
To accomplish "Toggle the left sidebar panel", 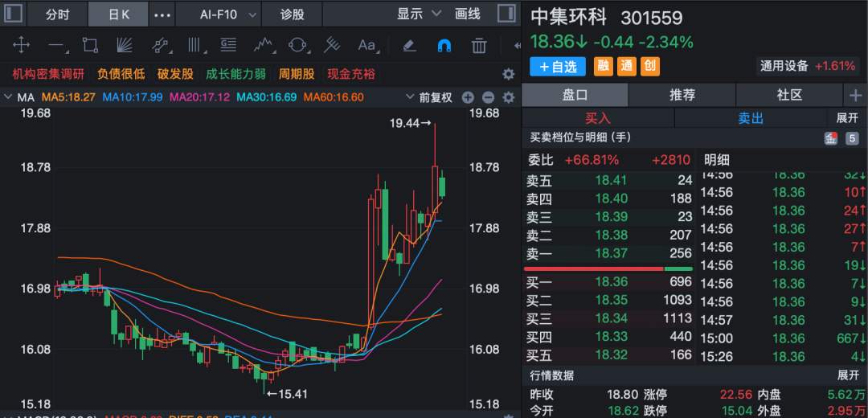I will pos(14,14).
